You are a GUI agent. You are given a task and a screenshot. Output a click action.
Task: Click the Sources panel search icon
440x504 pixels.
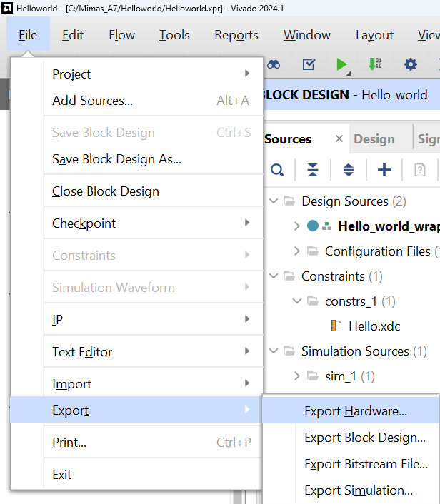[277, 170]
